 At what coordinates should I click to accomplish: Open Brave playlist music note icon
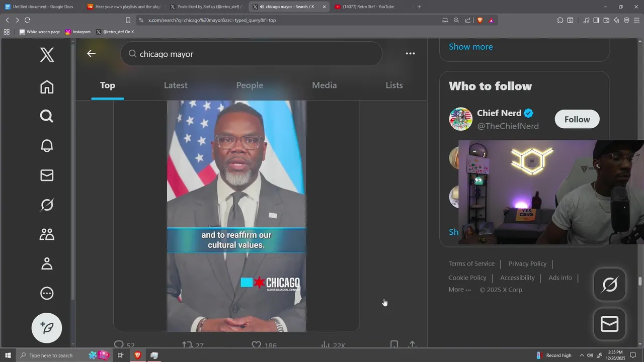point(586,20)
